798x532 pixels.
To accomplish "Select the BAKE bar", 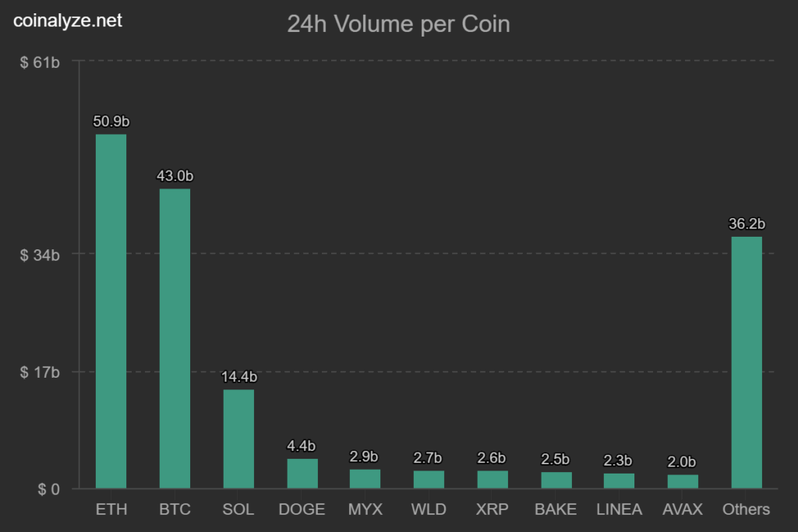I will coord(556,480).
